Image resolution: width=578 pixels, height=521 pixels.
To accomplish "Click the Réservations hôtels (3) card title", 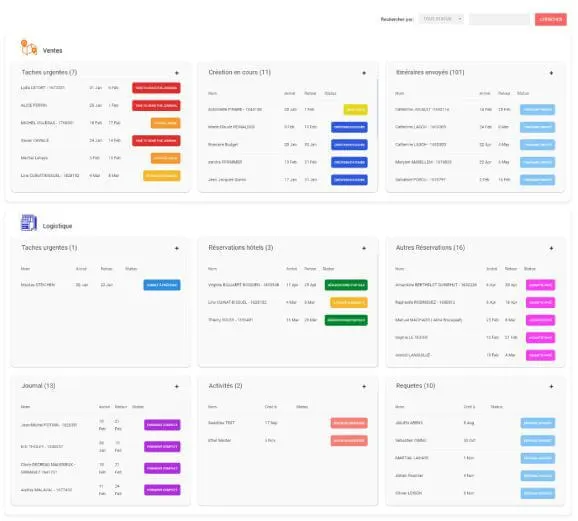I will click(x=241, y=247).
